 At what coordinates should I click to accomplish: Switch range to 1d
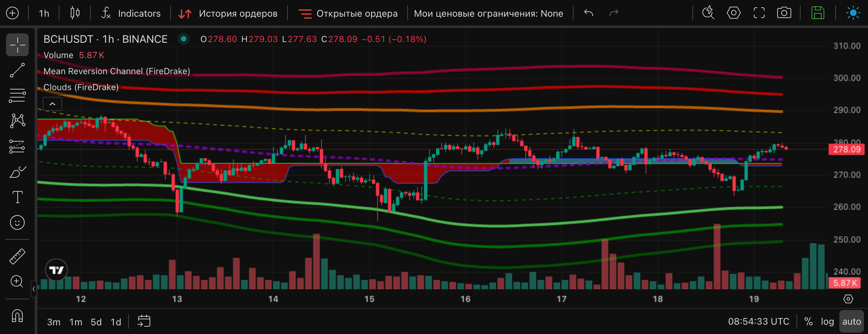[116, 322]
